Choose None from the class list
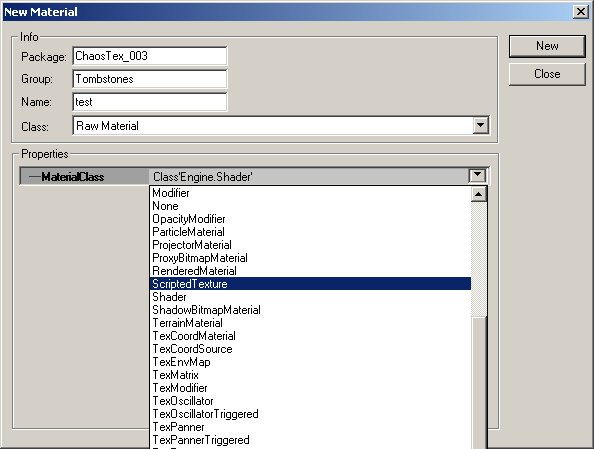Image resolution: width=594 pixels, height=449 pixels. tap(310, 206)
